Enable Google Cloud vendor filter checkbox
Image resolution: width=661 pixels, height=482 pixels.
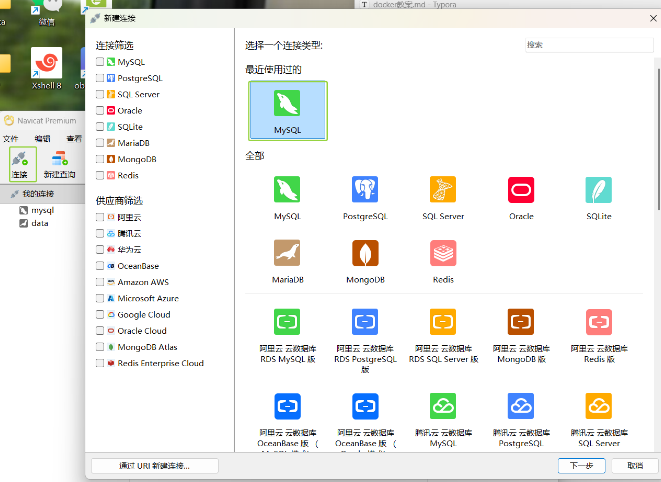100,314
